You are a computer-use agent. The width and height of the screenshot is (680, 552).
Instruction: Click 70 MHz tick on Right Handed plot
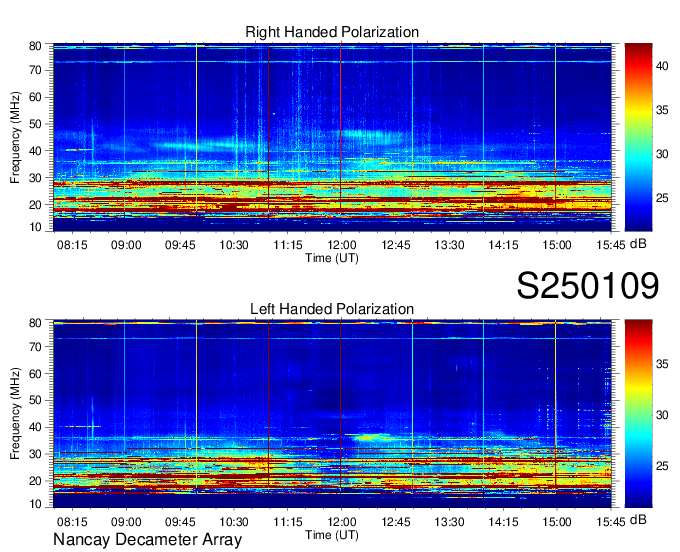pos(36,70)
